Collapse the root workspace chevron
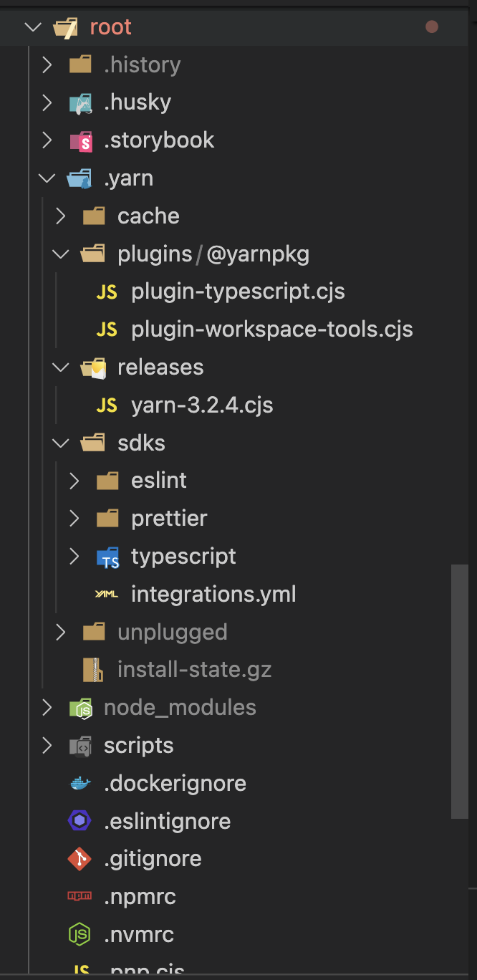This screenshot has width=477, height=980. pyautogui.click(x=32, y=27)
